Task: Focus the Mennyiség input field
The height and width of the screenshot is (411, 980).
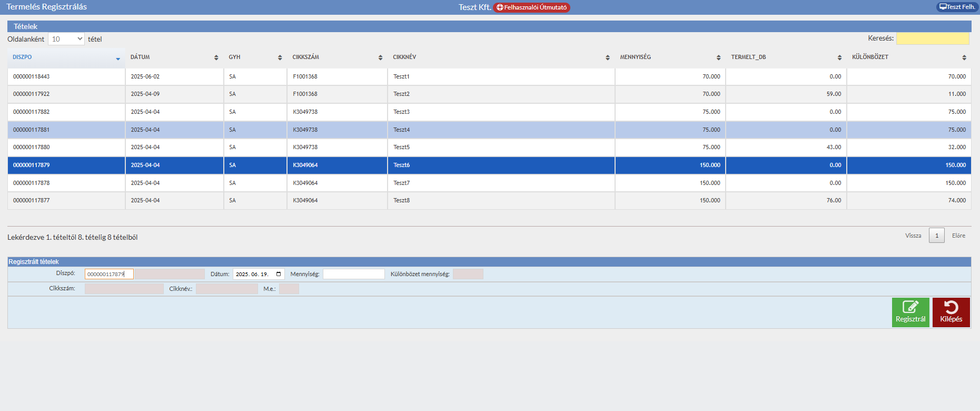Action: point(353,274)
